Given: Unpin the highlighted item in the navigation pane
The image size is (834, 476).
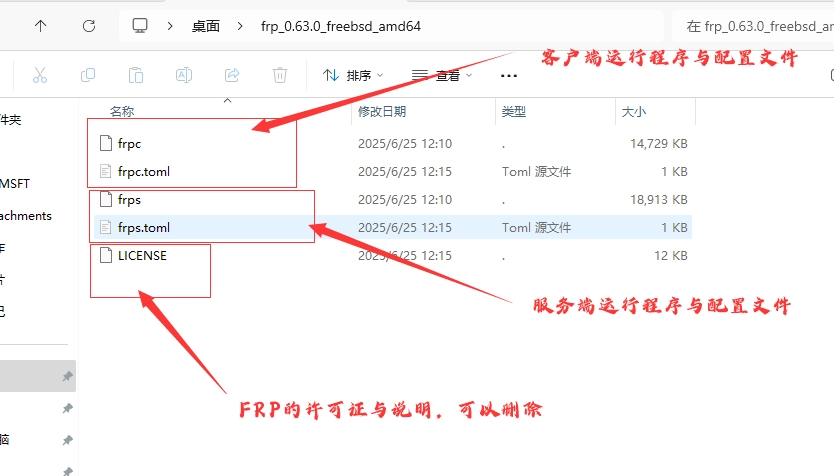Looking at the screenshot, I should (x=68, y=376).
